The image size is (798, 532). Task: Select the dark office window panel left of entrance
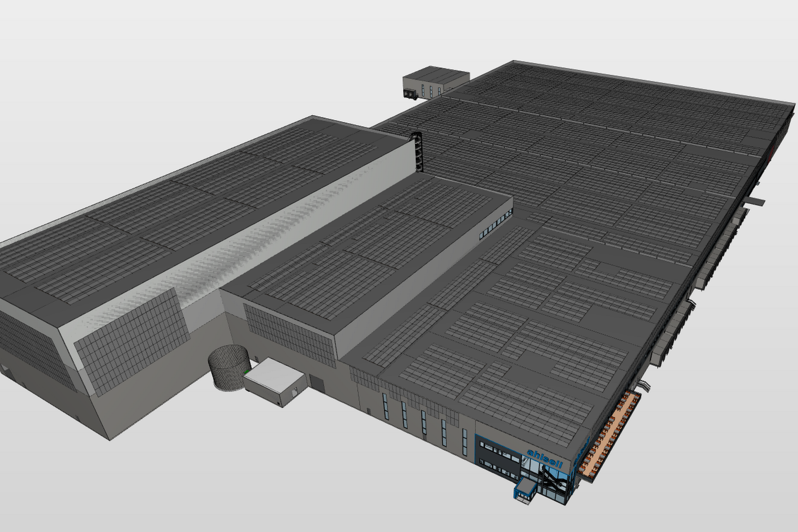(499, 459)
